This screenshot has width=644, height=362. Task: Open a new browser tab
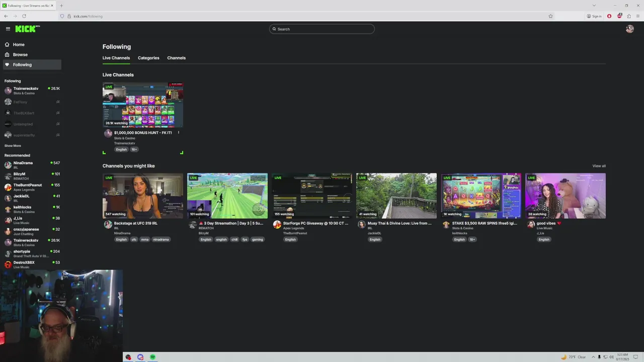(61, 6)
